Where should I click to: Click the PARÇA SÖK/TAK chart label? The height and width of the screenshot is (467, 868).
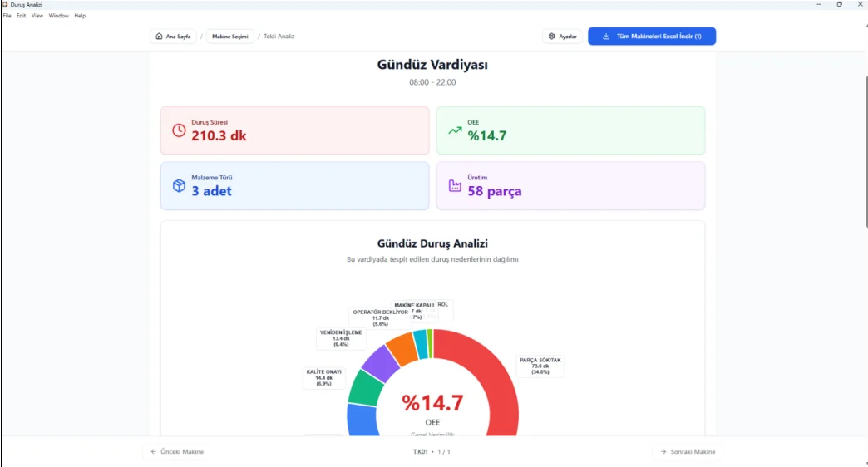[540, 366]
